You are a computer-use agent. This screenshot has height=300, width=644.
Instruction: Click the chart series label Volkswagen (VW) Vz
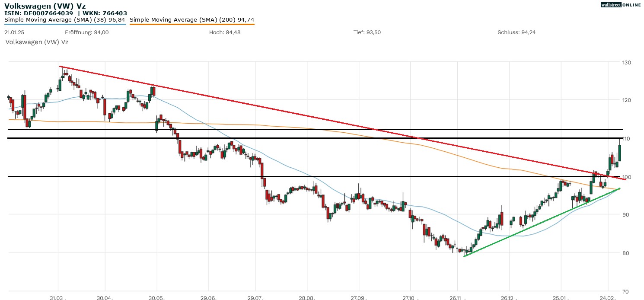37,42
